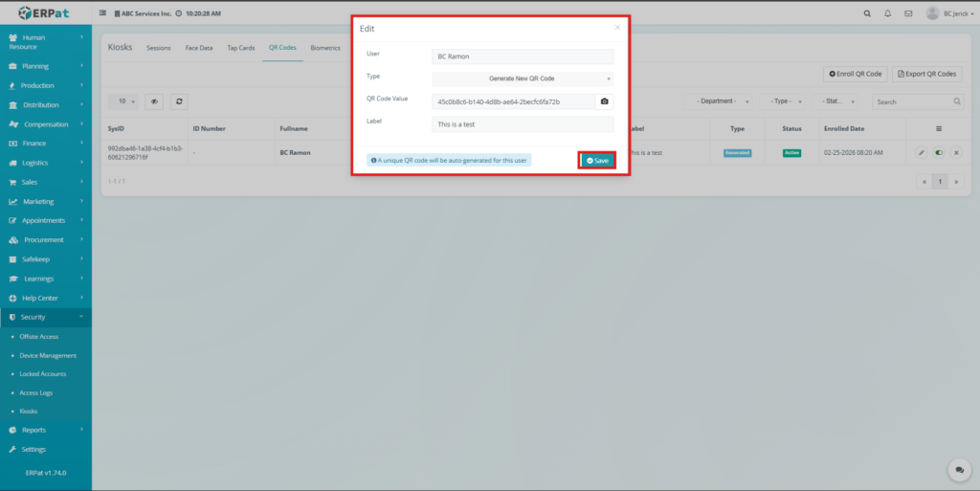Switch to the Tap Cards tab
The height and width of the screenshot is (491, 980).
point(240,47)
